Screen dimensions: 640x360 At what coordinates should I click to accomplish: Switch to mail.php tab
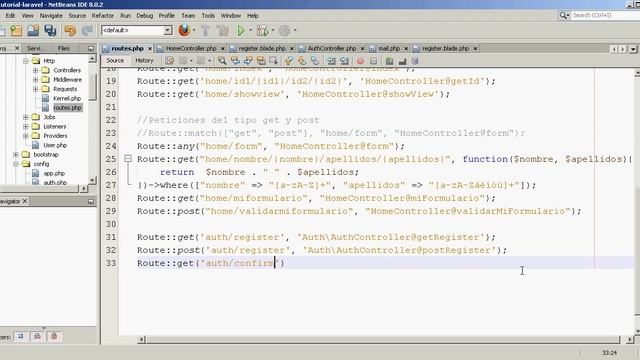point(389,49)
